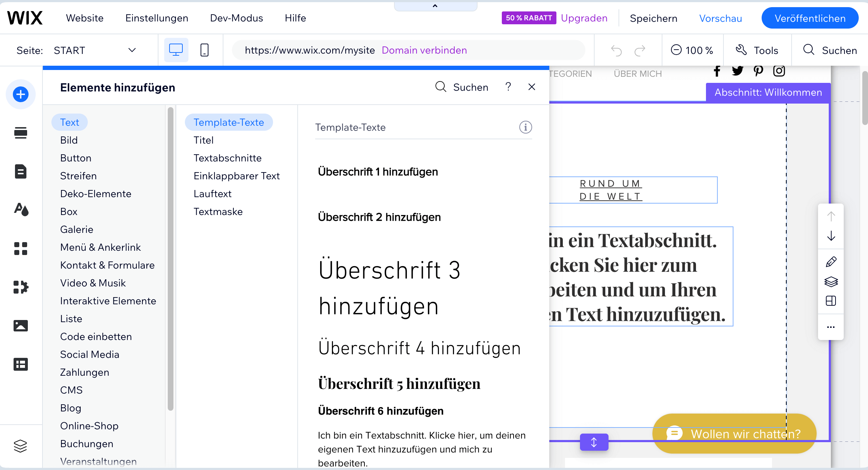Screen dimensions: 868x470
Task: Click the Wollen wir chatten button
Action: click(734, 434)
